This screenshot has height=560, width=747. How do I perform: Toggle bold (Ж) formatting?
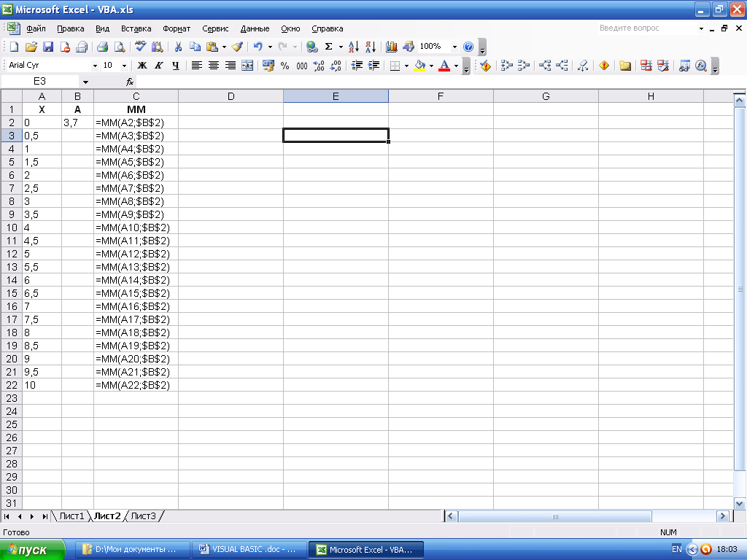point(142,66)
